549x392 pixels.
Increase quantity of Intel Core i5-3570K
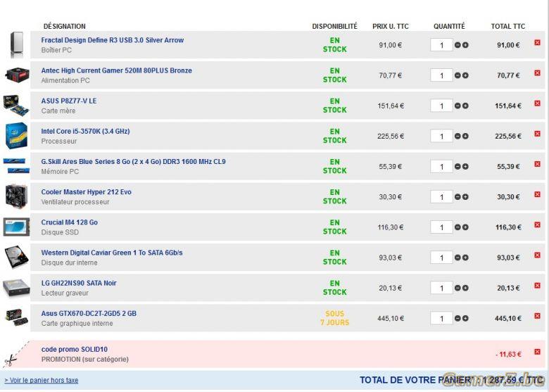465,136
